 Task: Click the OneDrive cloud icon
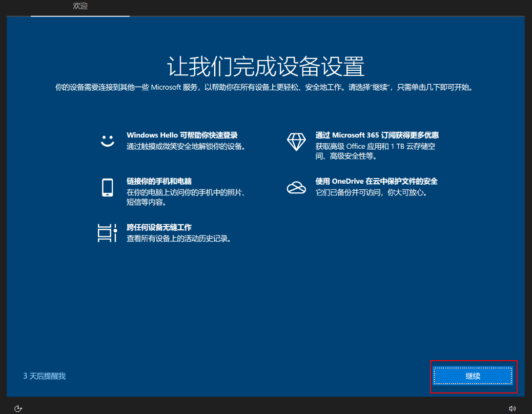296,186
